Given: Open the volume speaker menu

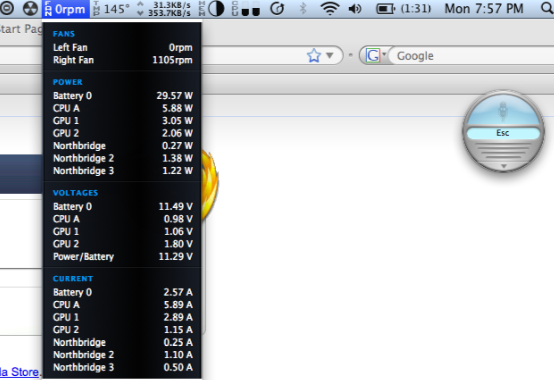Looking at the screenshot, I should coord(355,9).
